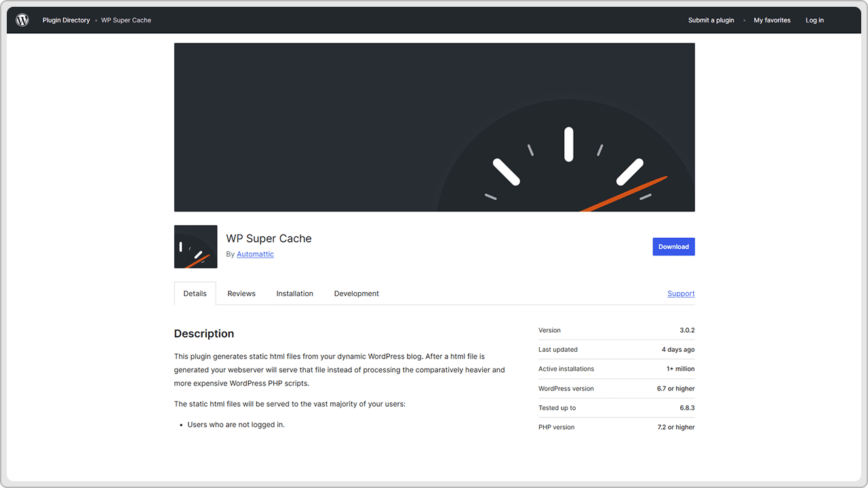Click the Version 3.0.2 row
The width and height of the screenshot is (868, 488).
pos(616,331)
